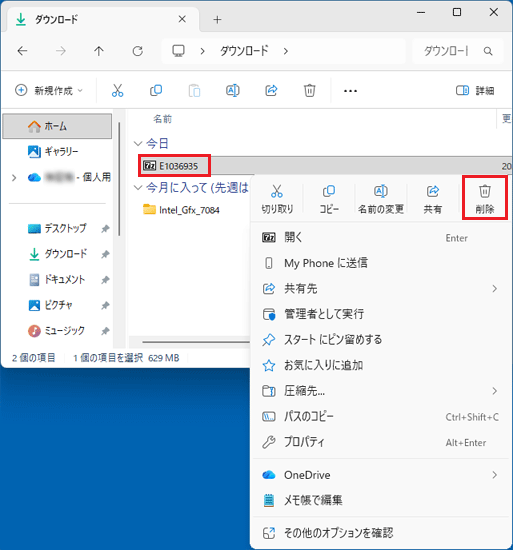The width and height of the screenshot is (513, 550).
Task: Go back with the left arrow button
Action: click(x=22, y=51)
